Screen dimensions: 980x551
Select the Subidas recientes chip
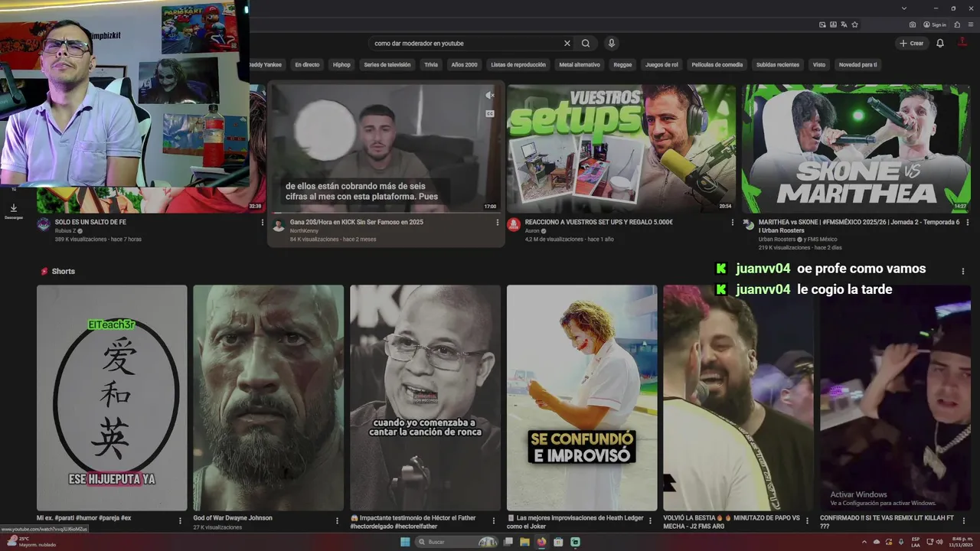pos(778,65)
